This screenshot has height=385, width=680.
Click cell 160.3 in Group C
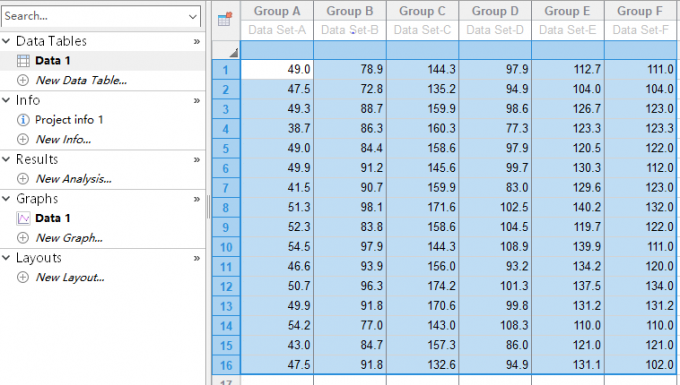(422, 129)
